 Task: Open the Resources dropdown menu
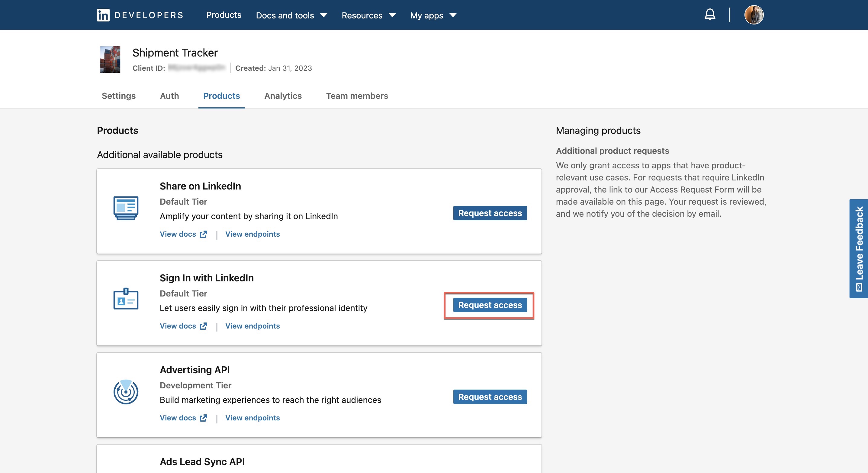[368, 15]
